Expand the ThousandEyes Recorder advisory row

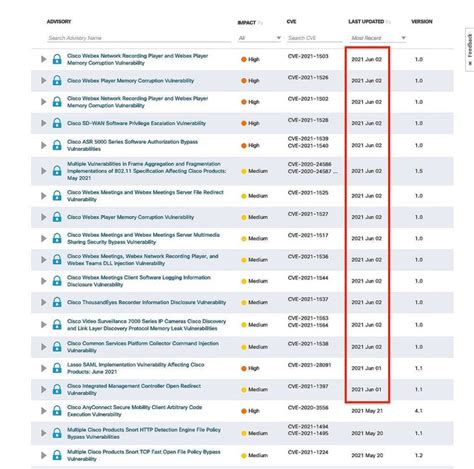(43, 302)
